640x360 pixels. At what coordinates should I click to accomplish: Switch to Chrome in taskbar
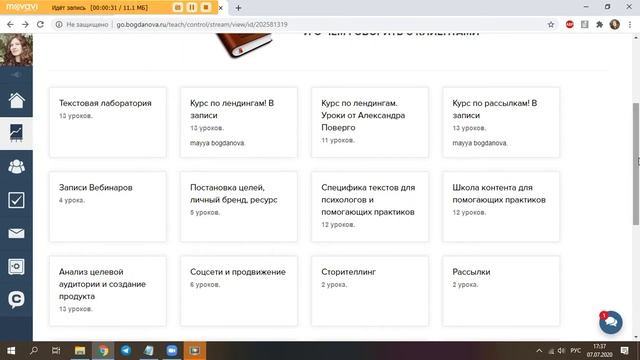pos(103,351)
